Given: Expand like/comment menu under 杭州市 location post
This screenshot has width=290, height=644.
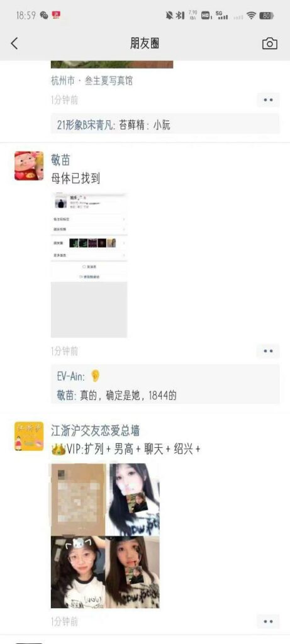Looking at the screenshot, I should click(268, 100).
